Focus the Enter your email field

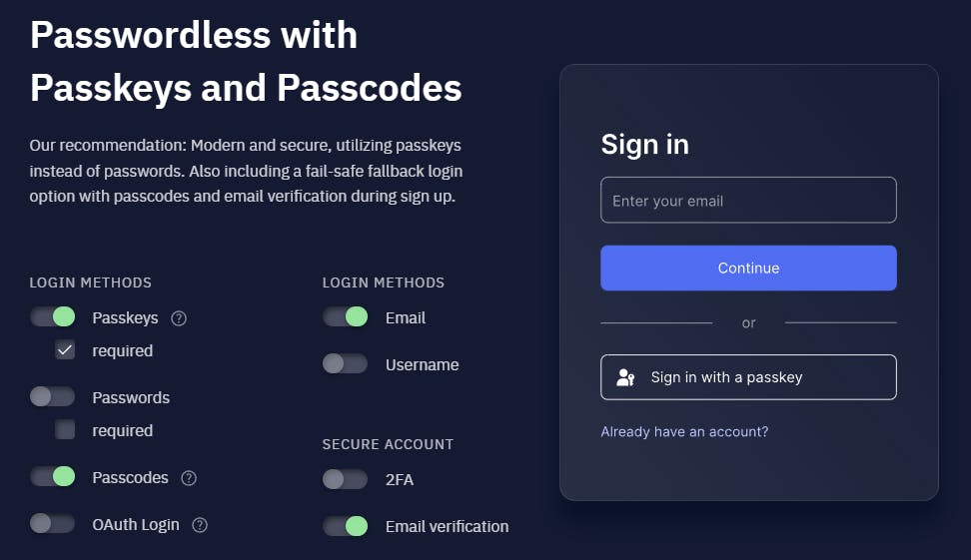[748, 201]
